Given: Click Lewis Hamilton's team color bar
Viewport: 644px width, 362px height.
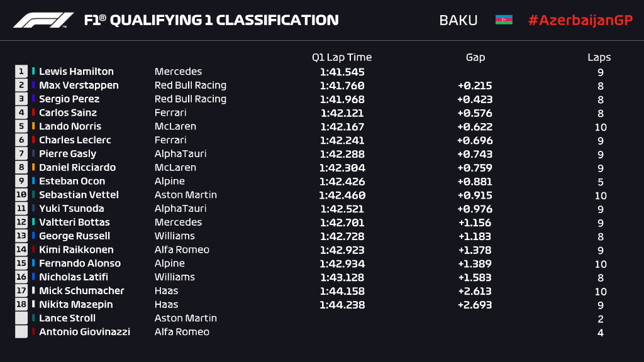Looking at the screenshot, I should (x=34, y=72).
